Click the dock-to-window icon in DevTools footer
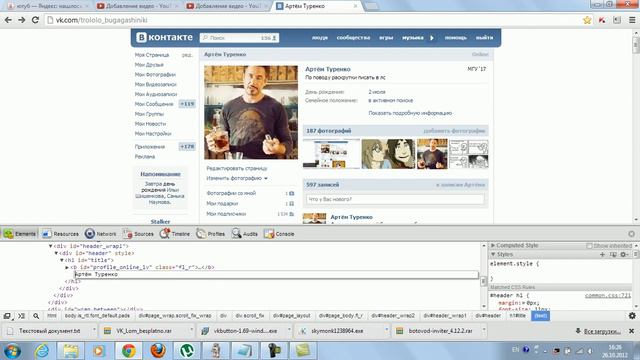640x360 pixels. 7,316
